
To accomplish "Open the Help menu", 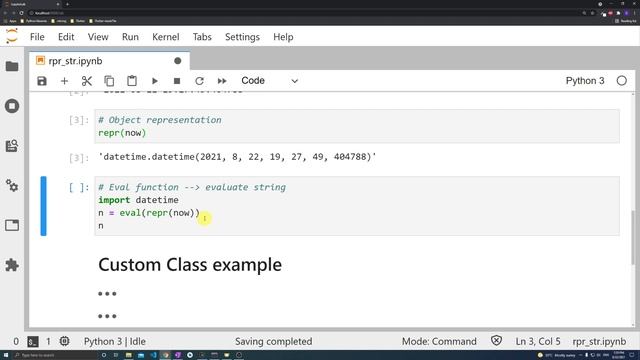I will coord(283,37).
